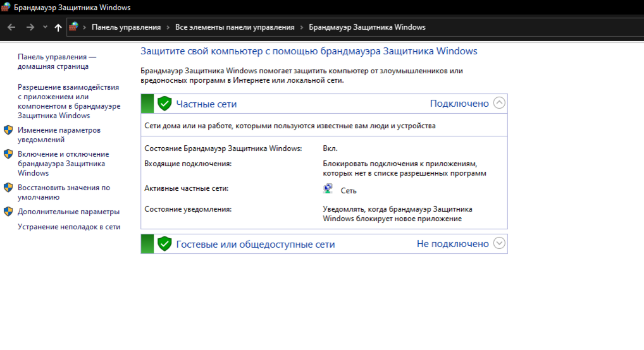The width and height of the screenshot is (644, 350).
Task: Click 'Уведомлять, когда брандмауэр Защитника' value text
Action: pos(397,214)
